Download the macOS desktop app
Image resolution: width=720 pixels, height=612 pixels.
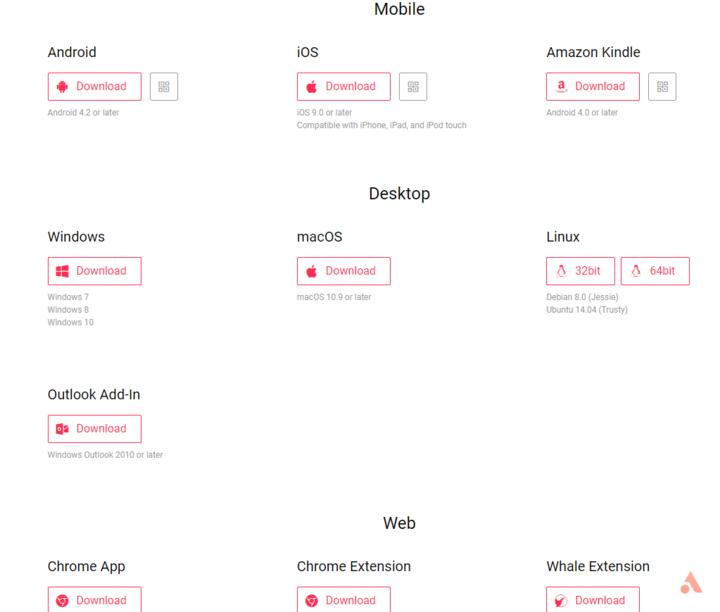click(x=343, y=271)
